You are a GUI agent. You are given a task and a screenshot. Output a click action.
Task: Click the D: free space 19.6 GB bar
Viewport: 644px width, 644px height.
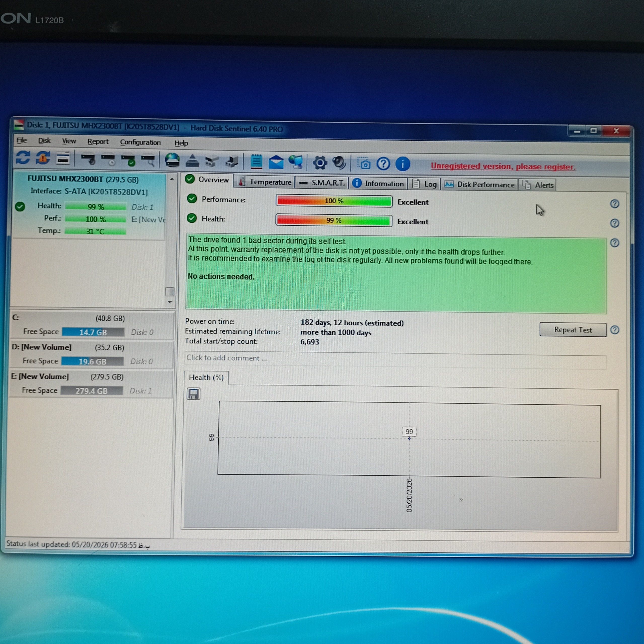92,361
